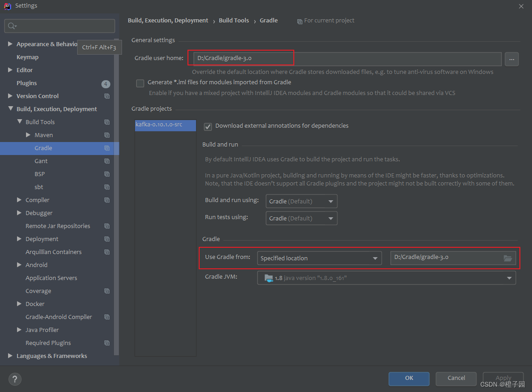The width and height of the screenshot is (532, 392).
Task: Expand the Debugger node arrow
Action: pyautogui.click(x=19, y=213)
